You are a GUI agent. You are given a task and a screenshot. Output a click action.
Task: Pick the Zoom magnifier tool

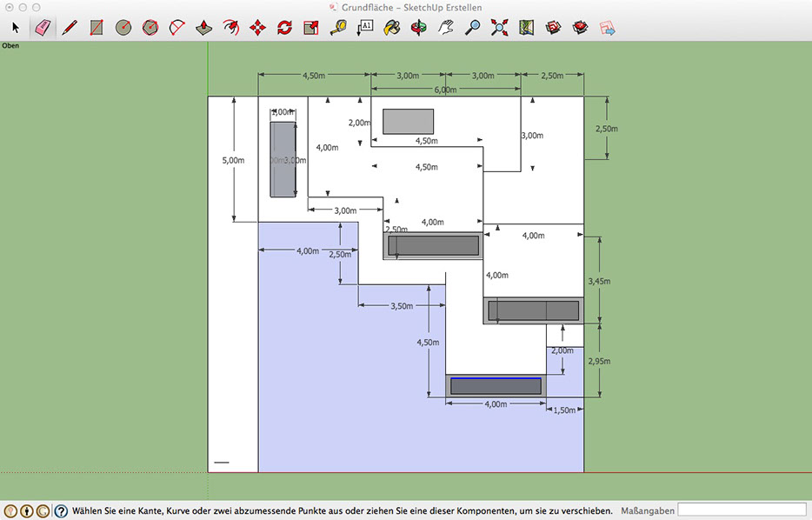pos(473,28)
